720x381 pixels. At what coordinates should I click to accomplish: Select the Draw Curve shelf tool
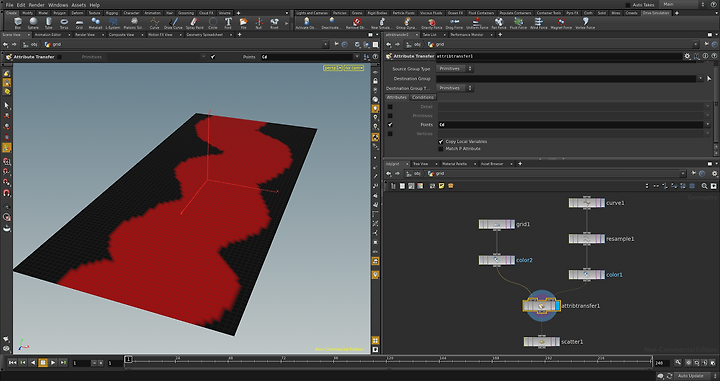click(x=173, y=23)
